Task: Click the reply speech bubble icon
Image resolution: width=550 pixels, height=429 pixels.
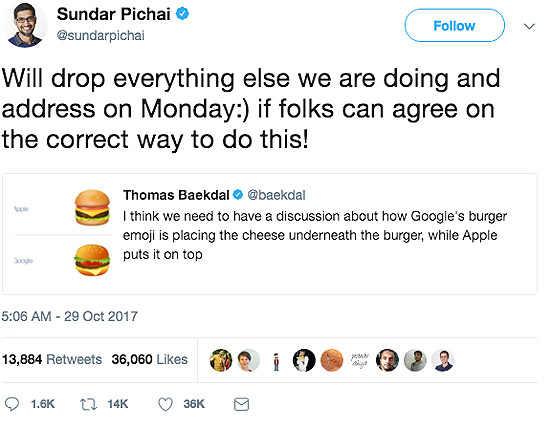Action: pyautogui.click(x=12, y=404)
